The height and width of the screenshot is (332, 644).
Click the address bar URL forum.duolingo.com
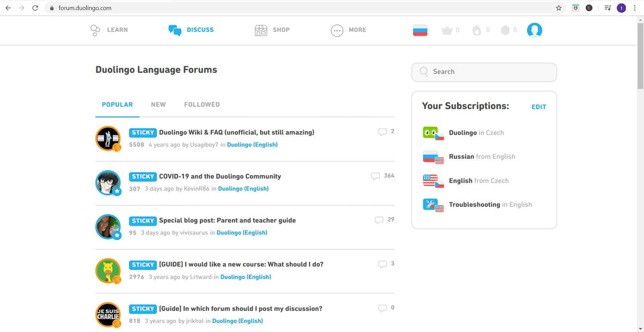coord(85,8)
